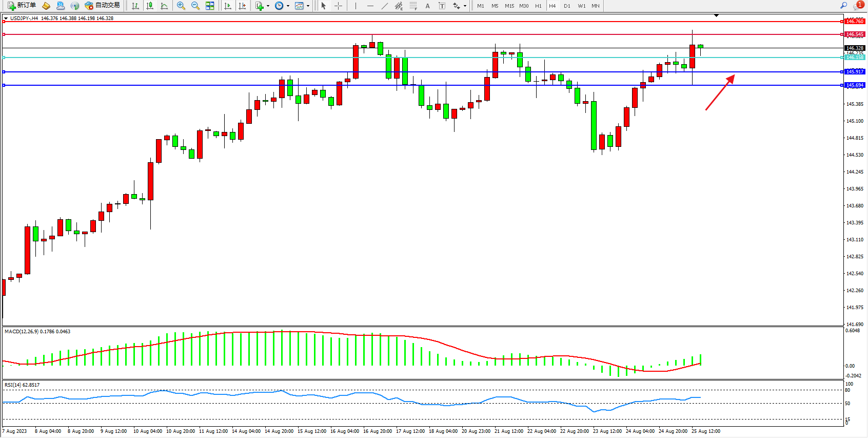Click the New Order (新订单) button
Screen dimensions: 868x438
pyautogui.click(x=22, y=6)
